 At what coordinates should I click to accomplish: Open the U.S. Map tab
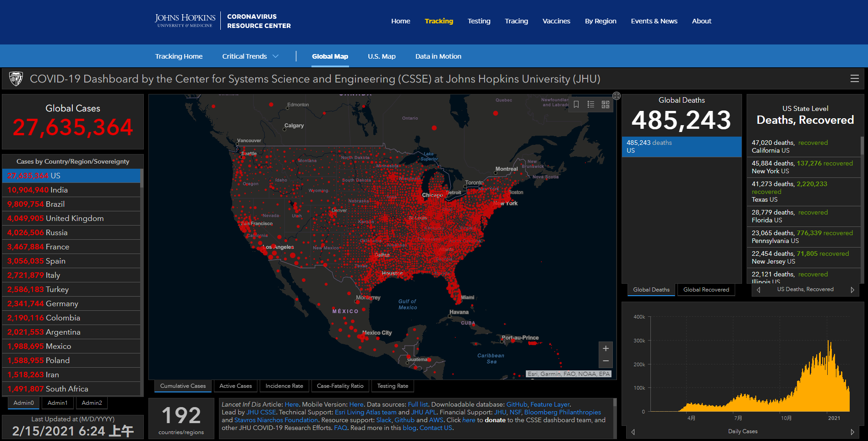[x=381, y=56]
